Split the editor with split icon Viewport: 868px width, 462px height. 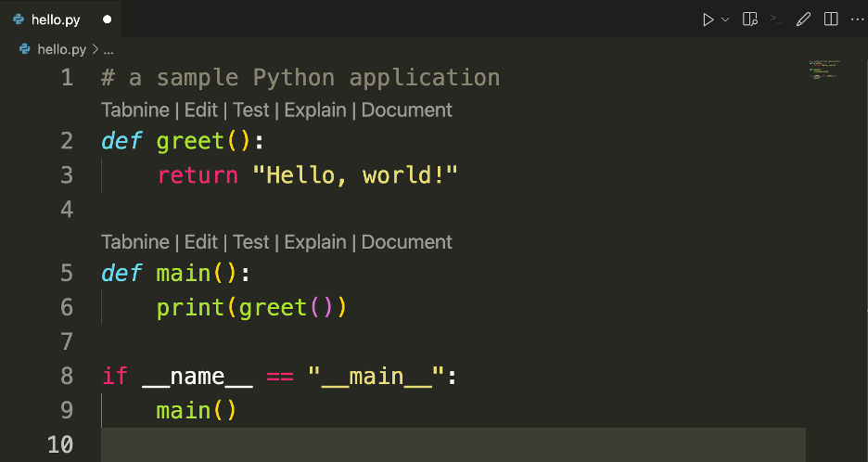point(831,19)
